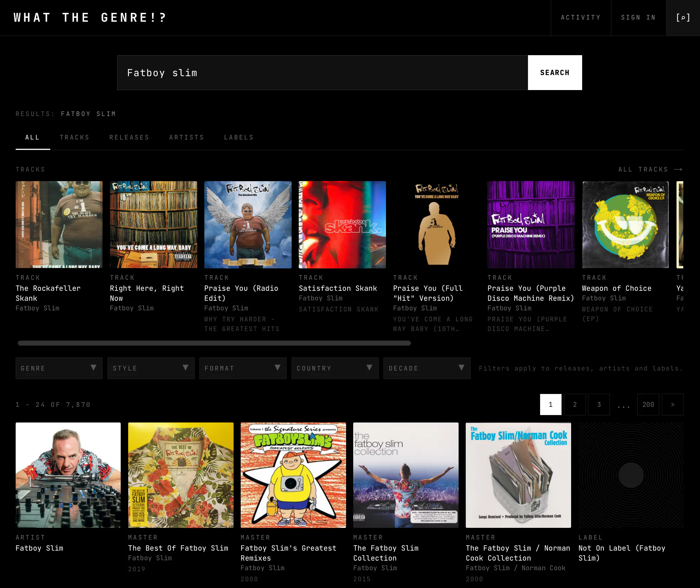Click the Sign In link
700x588 pixels.
tap(638, 17)
